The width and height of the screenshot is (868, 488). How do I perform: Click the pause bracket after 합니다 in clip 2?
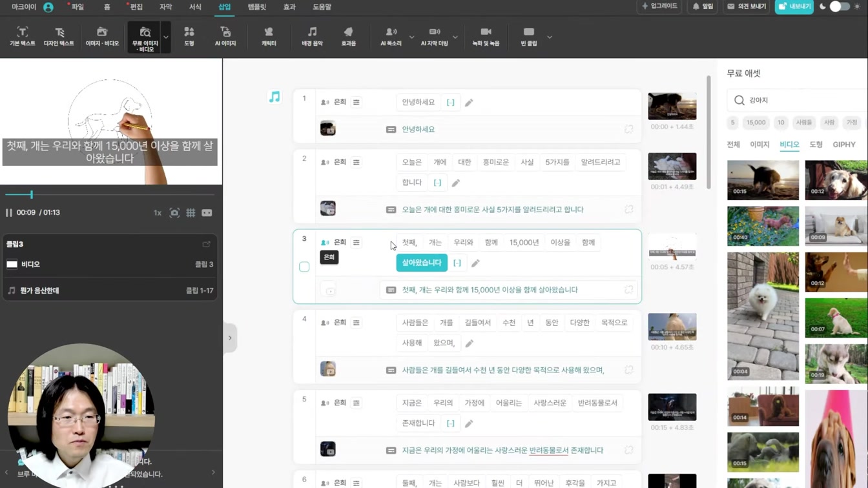pyautogui.click(x=437, y=183)
